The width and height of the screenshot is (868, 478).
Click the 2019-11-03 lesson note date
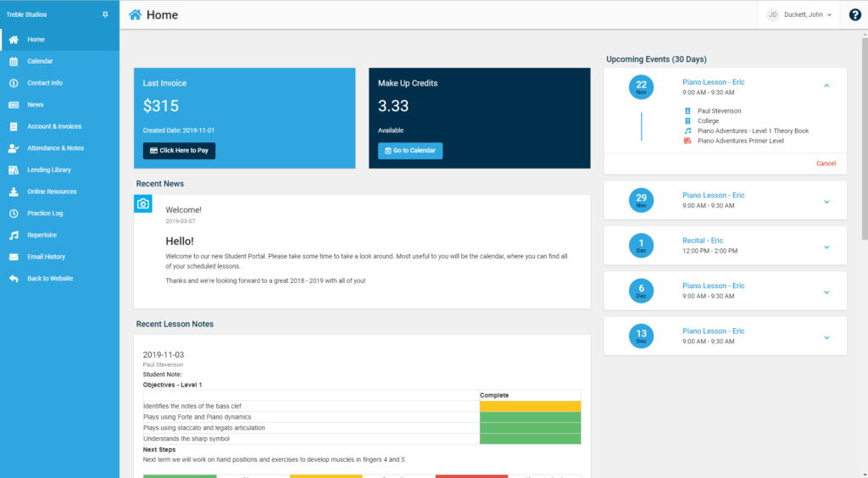(x=164, y=354)
